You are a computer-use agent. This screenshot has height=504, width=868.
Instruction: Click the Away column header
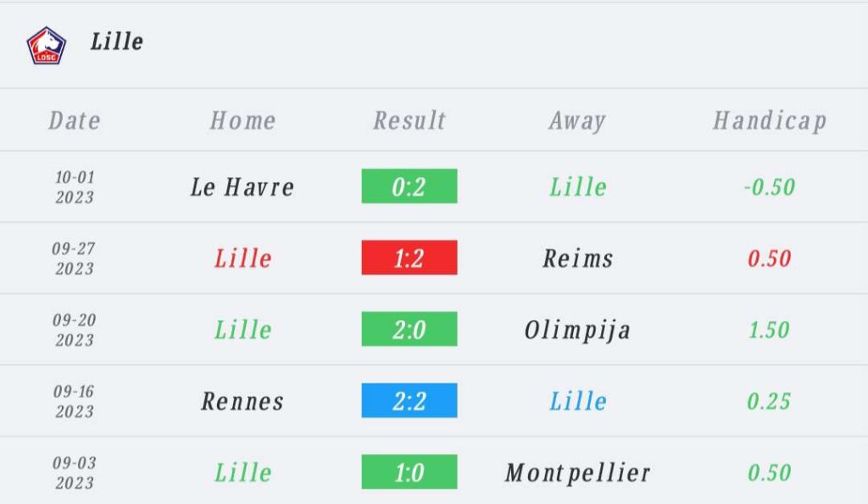tap(576, 120)
